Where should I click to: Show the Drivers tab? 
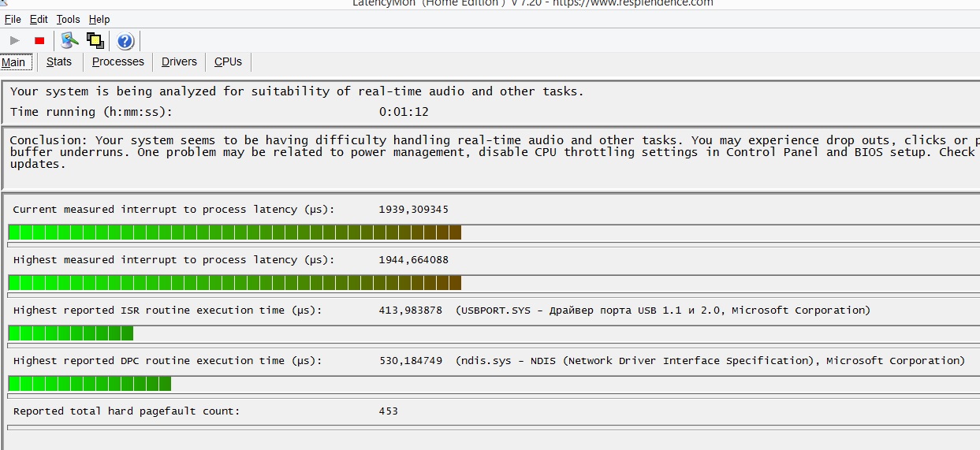tap(179, 61)
